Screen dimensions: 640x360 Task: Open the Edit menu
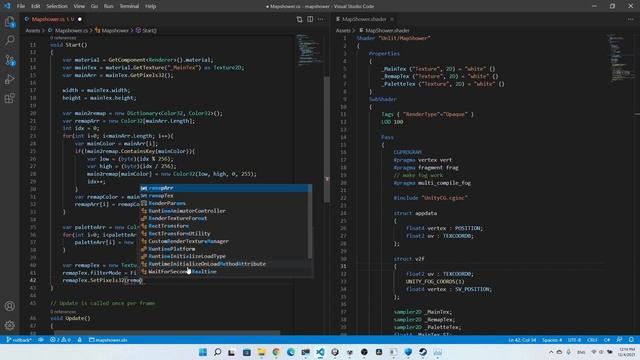(36, 6)
